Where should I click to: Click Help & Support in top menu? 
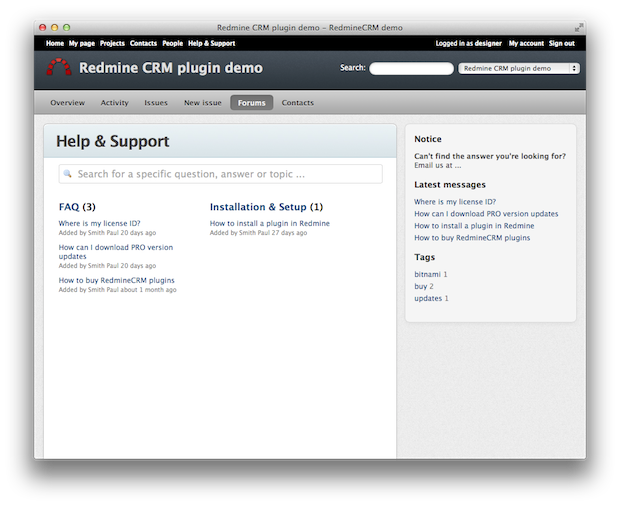(x=211, y=44)
